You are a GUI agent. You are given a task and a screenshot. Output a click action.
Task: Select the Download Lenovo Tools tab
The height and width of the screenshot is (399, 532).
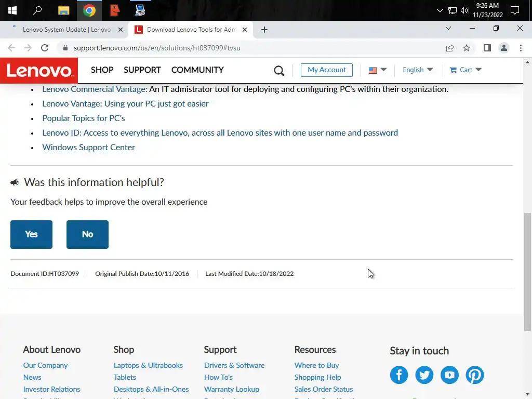click(x=191, y=30)
